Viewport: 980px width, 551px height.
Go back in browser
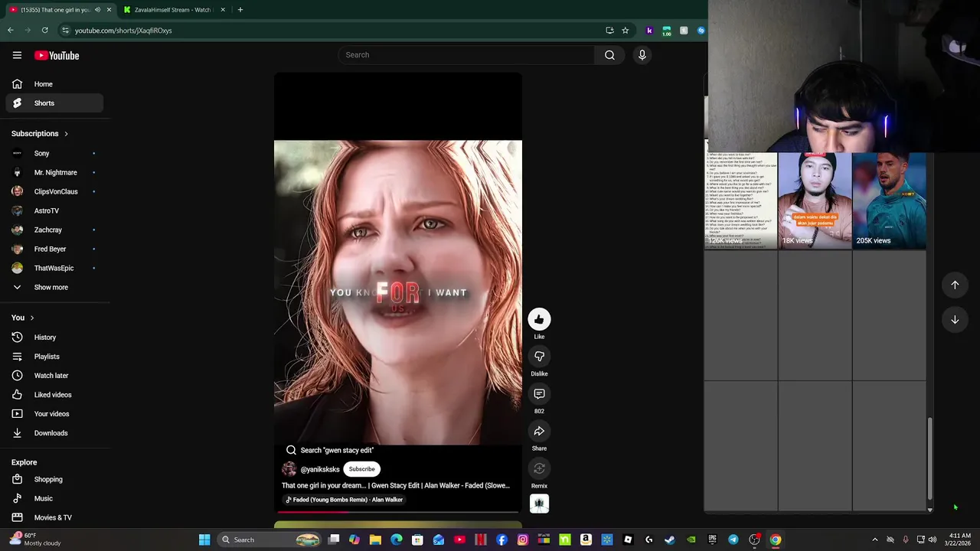[11, 31]
